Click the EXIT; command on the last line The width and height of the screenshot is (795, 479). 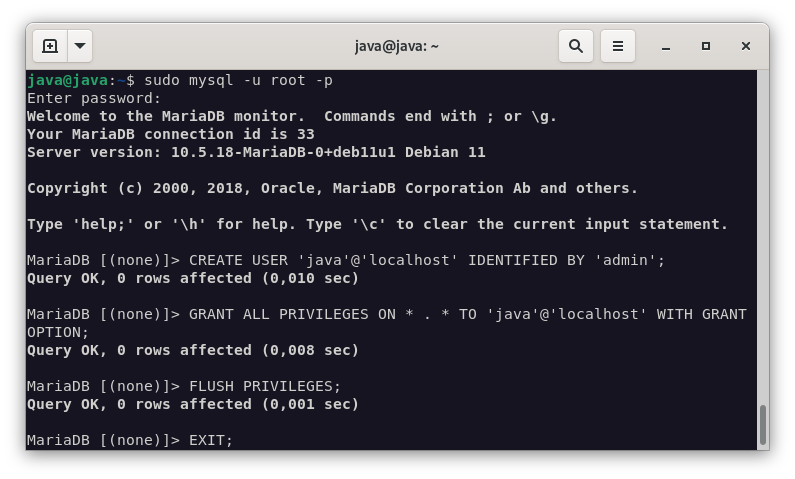pyautogui.click(x=210, y=440)
